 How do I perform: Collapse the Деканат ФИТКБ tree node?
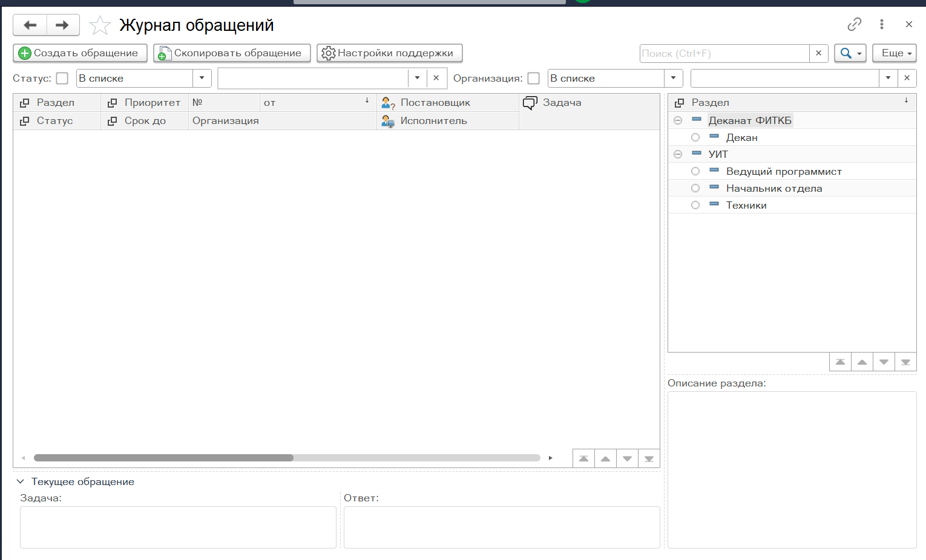[x=678, y=121]
